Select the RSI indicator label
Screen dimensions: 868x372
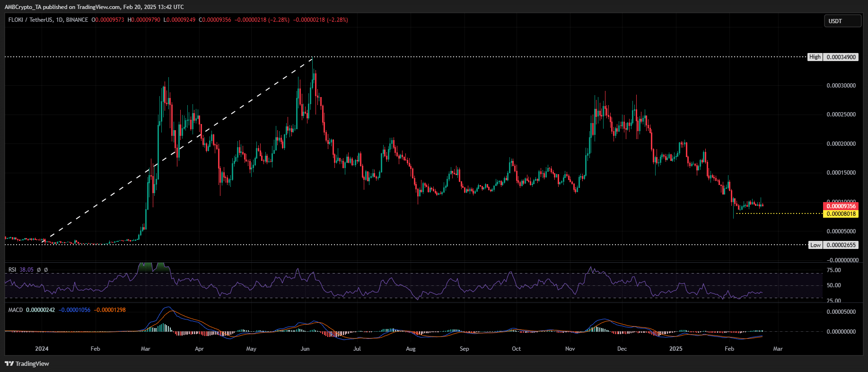(12, 270)
